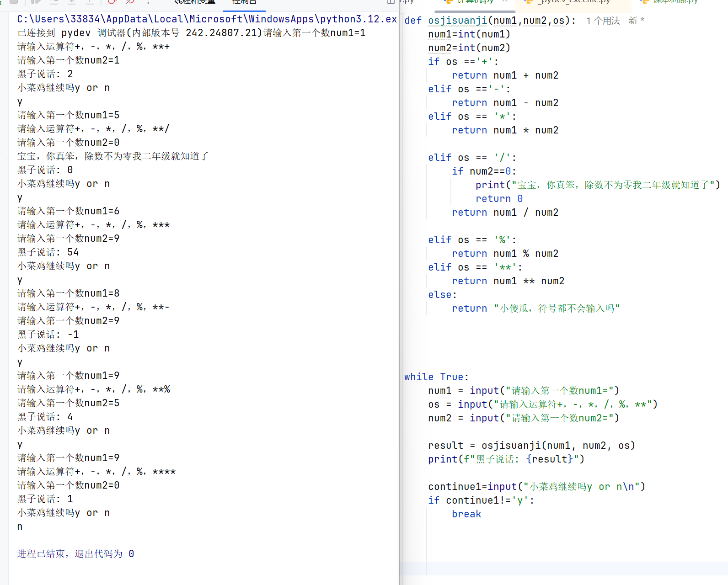Screen dimensions: 728x585
Task: Place cursor on 'num1=int(num1)' code line
Action: click(469, 34)
